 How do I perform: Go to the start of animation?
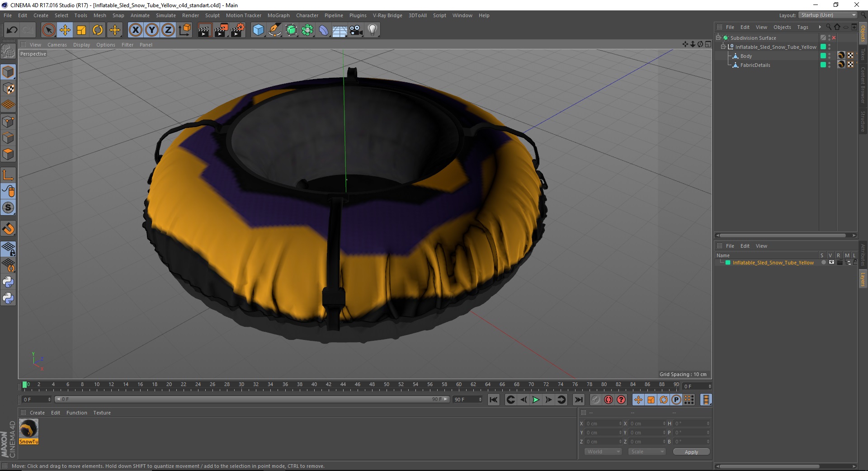[493, 400]
